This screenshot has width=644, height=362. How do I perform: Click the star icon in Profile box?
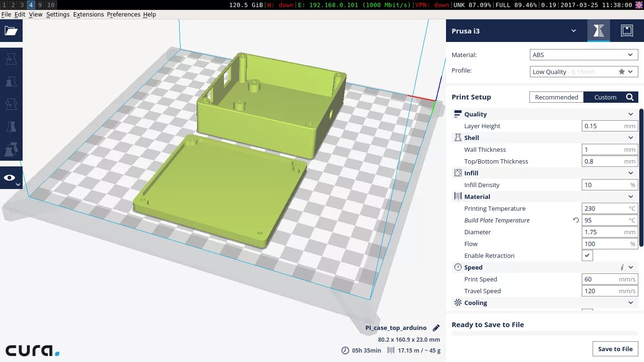coord(621,72)
